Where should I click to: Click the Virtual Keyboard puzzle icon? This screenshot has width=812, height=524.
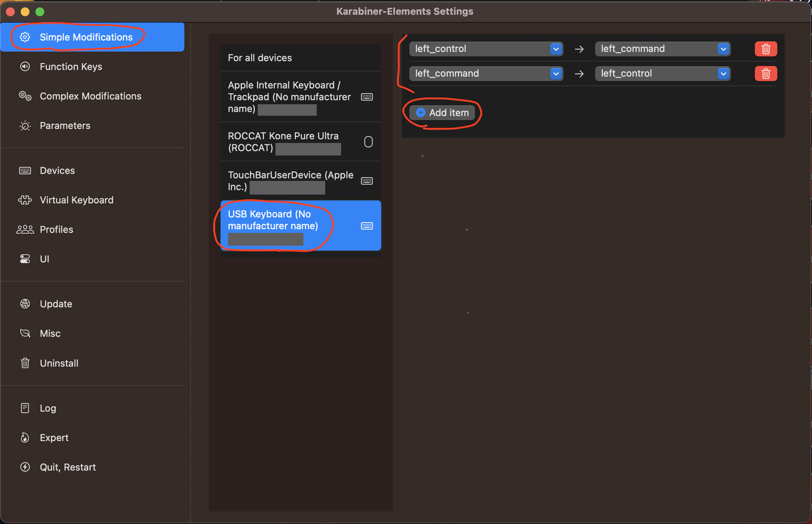click(25, 200)
